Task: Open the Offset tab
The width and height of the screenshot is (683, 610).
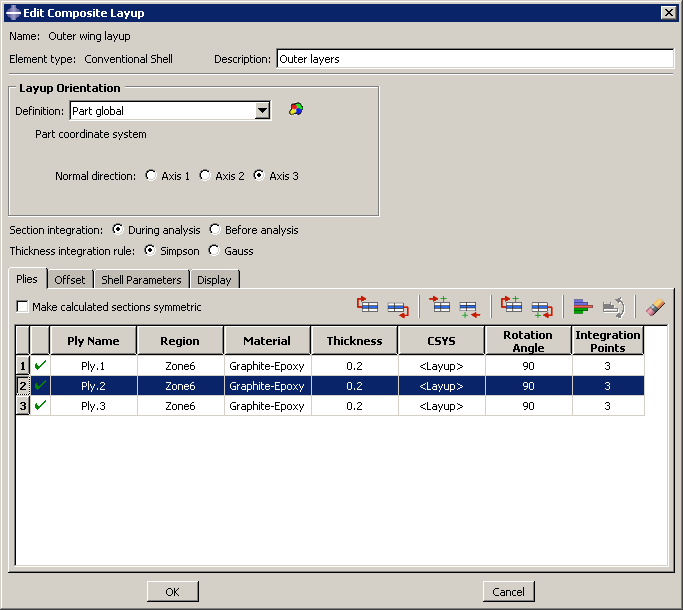Action: click(x=70, y=280)
